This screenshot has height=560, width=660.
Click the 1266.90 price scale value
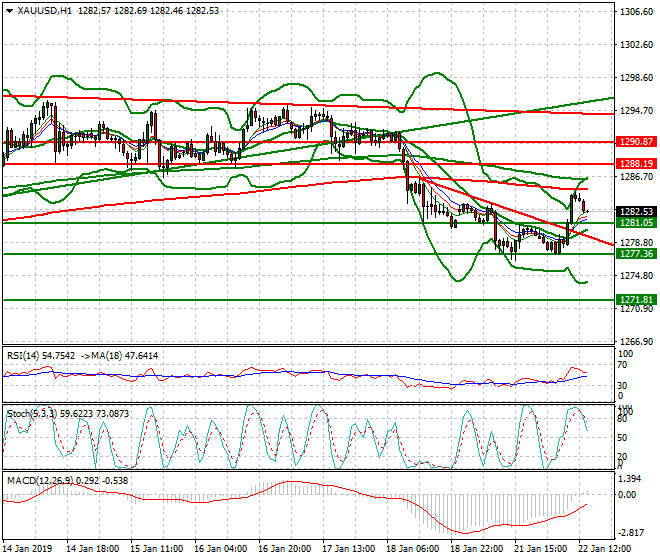(636, 342)
